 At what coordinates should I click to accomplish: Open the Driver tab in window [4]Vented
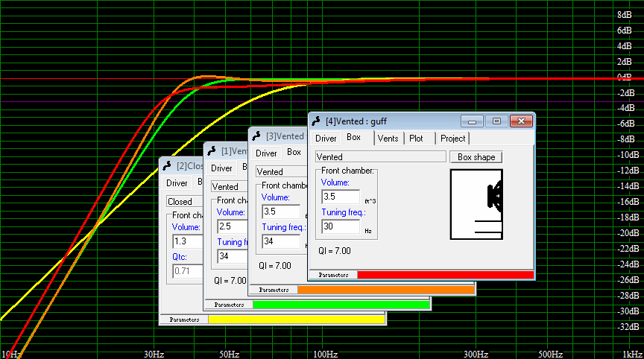[326, 139]
